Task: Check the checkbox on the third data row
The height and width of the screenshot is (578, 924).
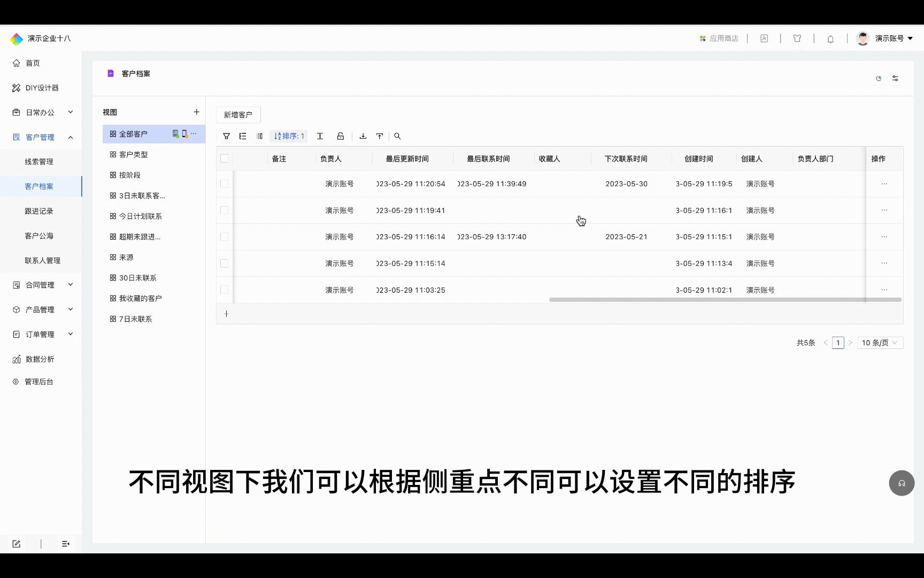Action: click(x=225, y=237)
